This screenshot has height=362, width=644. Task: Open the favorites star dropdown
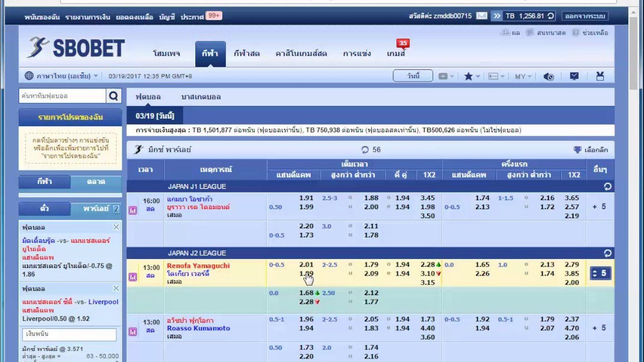[472, 76]
